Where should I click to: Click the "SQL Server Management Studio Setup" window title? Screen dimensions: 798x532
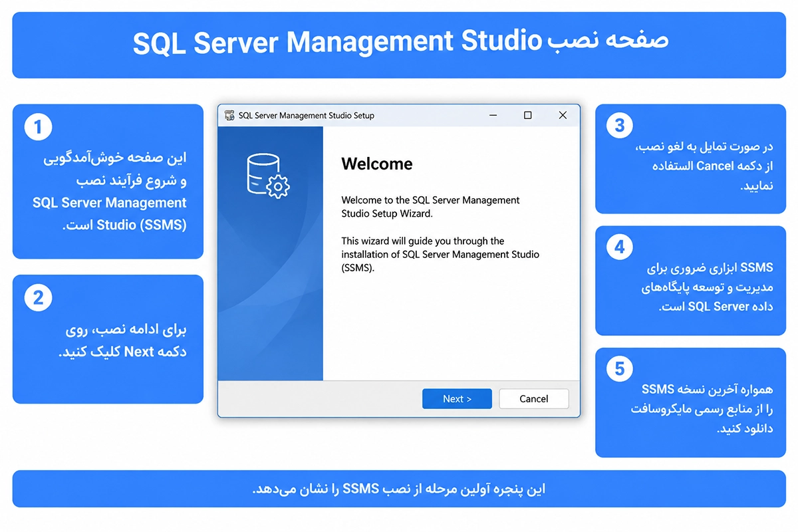click(x=307, y=115)
